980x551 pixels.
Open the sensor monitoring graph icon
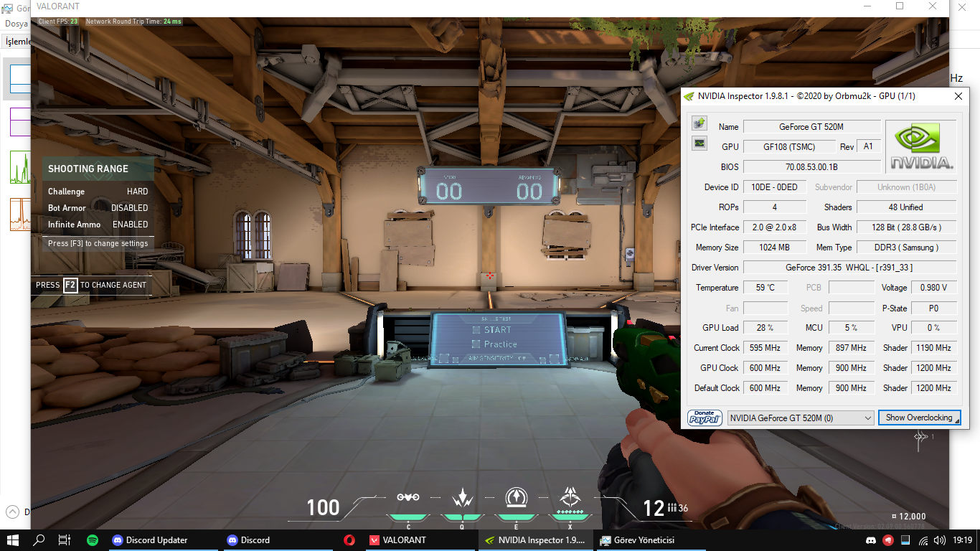(x=699, y=143)
